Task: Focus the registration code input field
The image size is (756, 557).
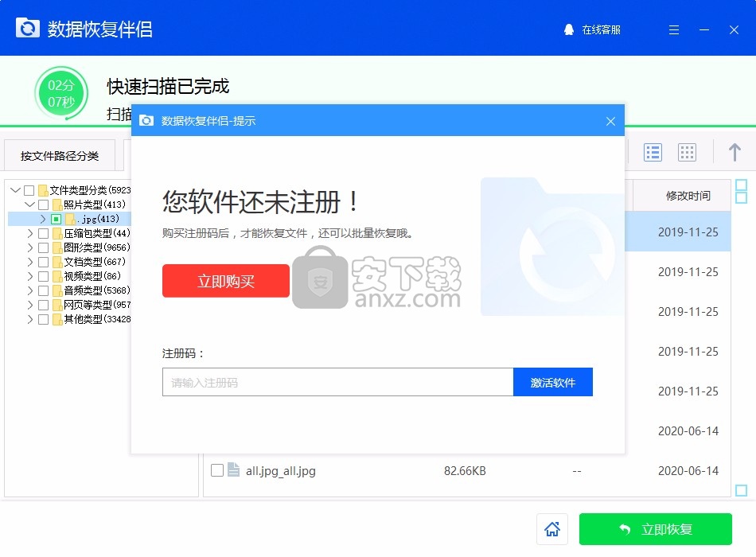Action: point(338,383)
